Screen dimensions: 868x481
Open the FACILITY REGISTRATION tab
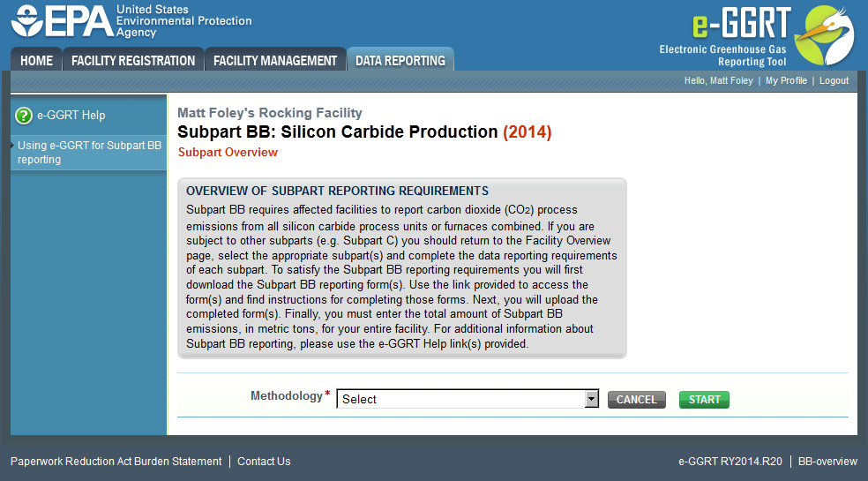click(133, 60)
